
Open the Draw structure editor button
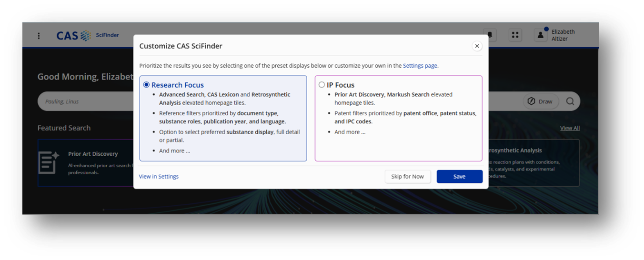pos(541,101)
